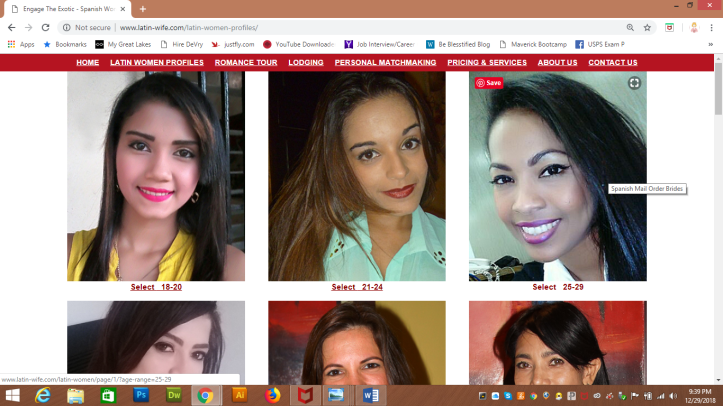Open a new browser tab

tap(143, 9)
